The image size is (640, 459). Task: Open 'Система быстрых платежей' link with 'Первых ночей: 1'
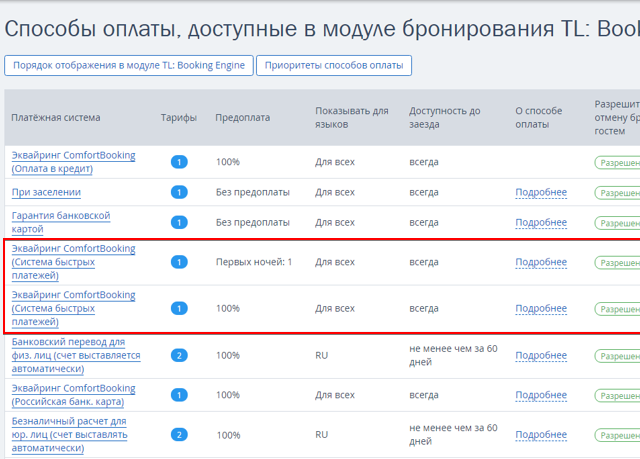pos(73,262)
